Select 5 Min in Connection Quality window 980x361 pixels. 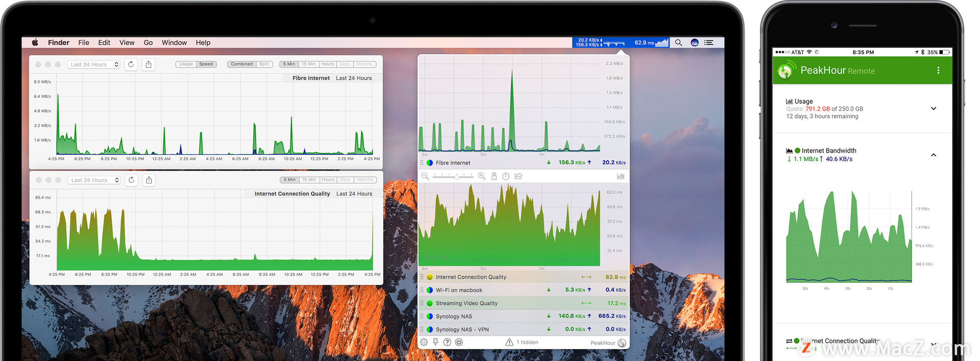(x=290, y=180)
